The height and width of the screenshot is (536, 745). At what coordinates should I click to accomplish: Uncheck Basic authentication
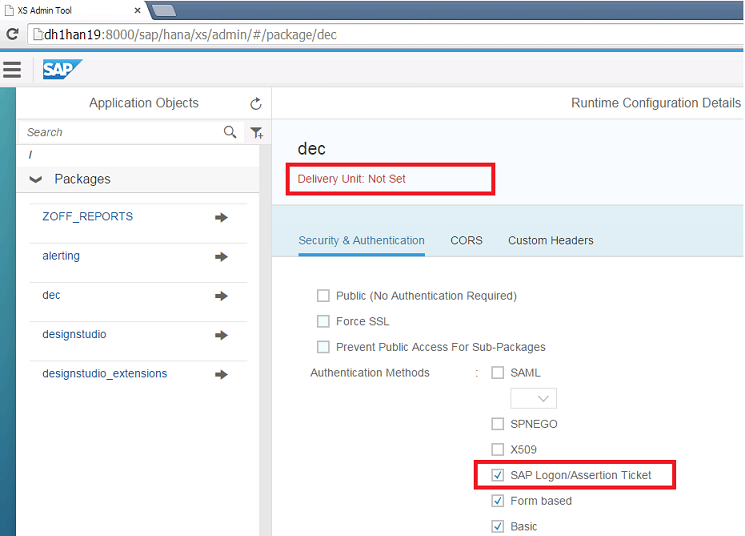(x=497, y=526)
